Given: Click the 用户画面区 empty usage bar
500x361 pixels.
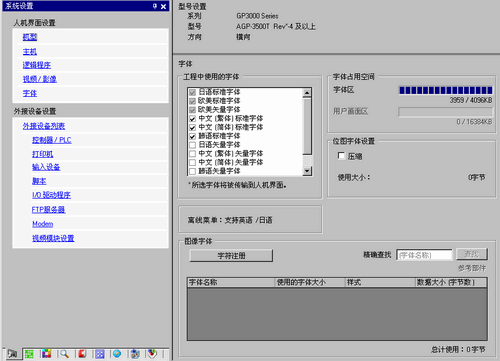Looking at the screenshot, I should point(446,112).
